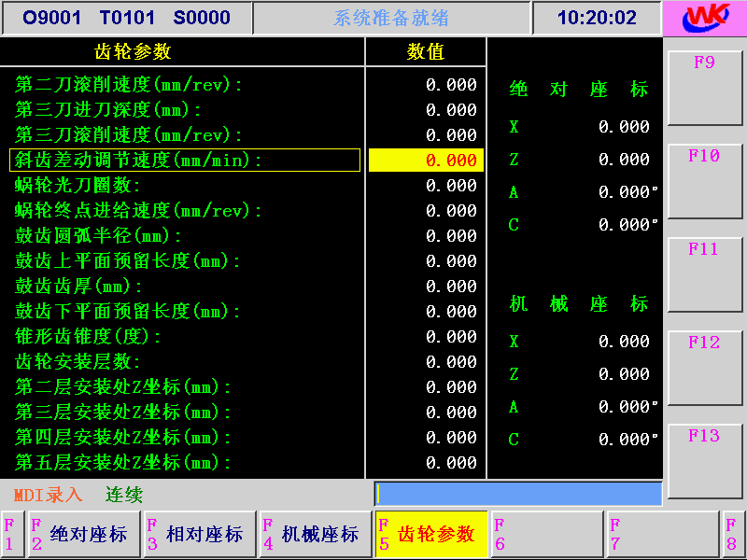Switch to 相对座标 F3 tab

click(x=200, y=534)
